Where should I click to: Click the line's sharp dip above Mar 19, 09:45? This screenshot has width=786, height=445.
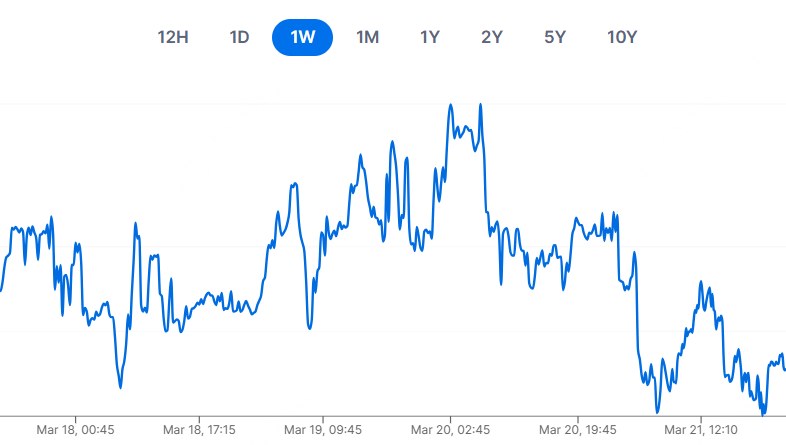(x=311, y=327)
